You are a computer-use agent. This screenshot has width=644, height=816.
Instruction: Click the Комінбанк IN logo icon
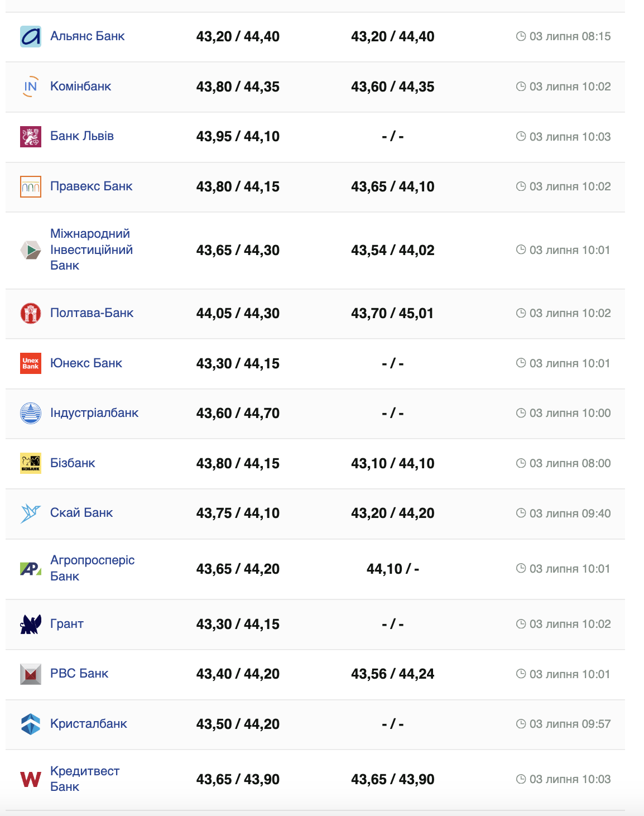click(x=31, y=87)
